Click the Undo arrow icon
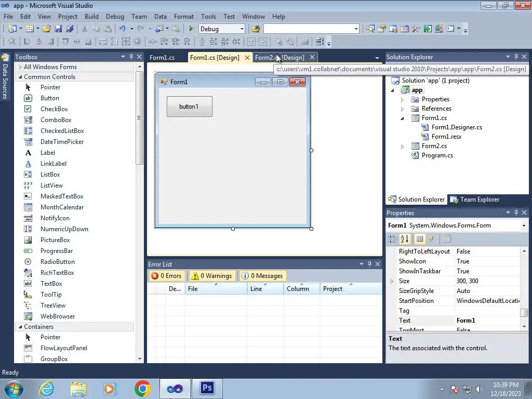Viewport: 532px width, 399px height. [123, 29]
